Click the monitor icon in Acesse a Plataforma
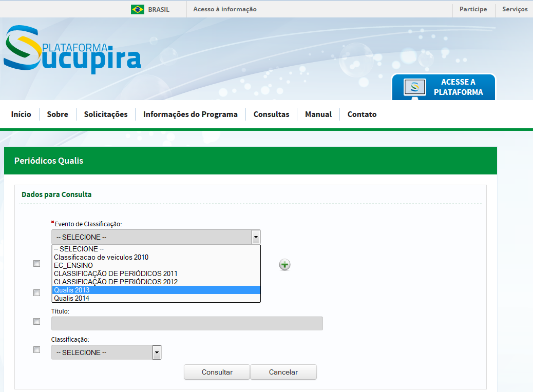This screenshot has width=533, height=392. 414,88
